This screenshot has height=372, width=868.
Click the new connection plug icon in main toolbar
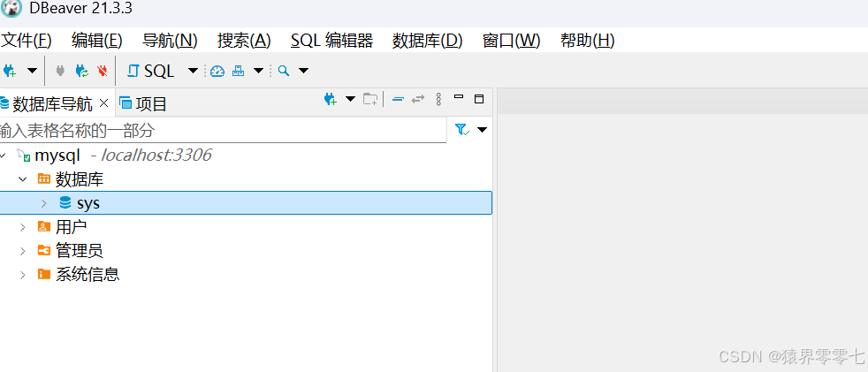[x=10, y=71]
